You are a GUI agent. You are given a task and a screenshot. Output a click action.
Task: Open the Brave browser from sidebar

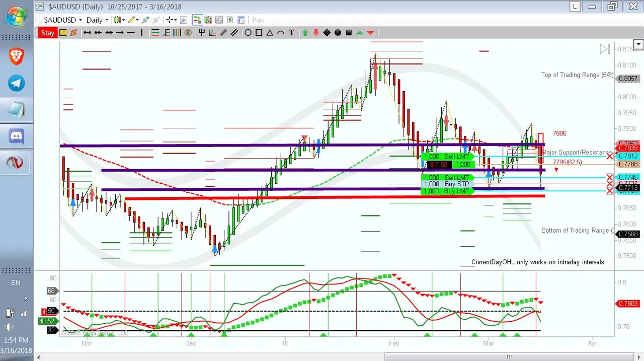[x=17, y=57]
